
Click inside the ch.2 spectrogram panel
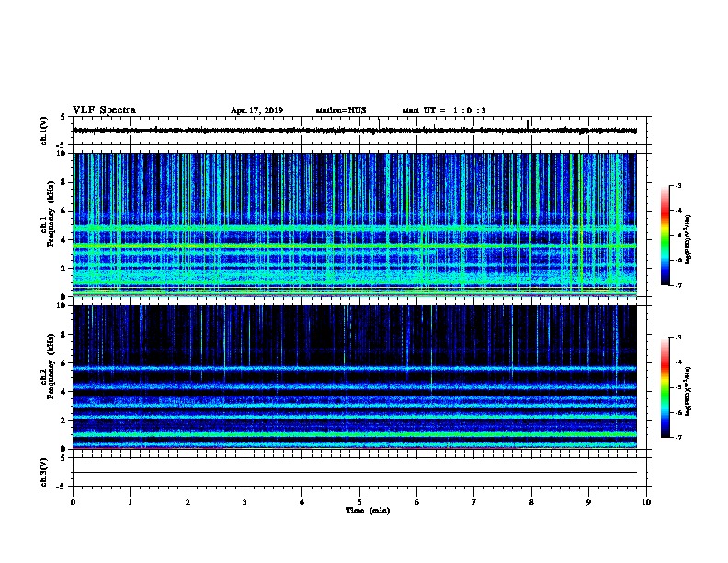point(355,377)
